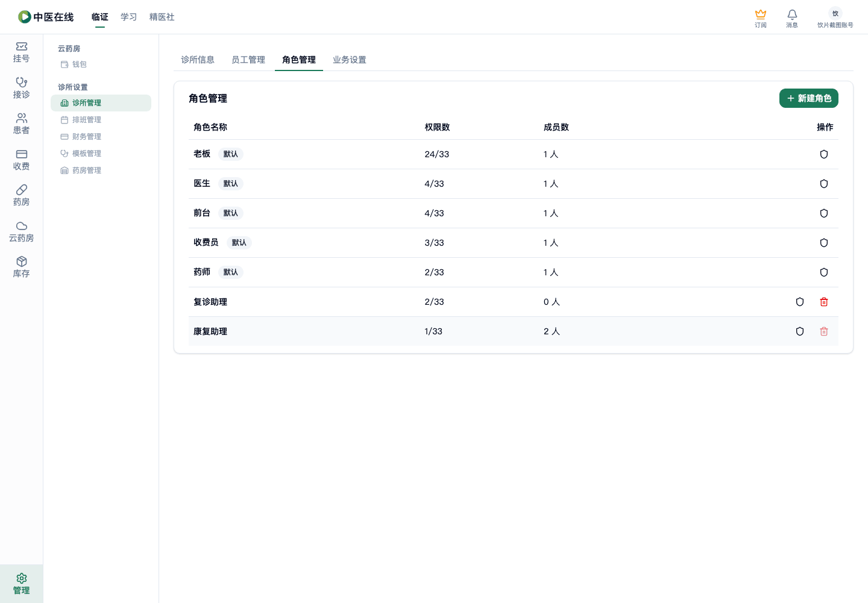Screen dimensions: 868x603
Task: Open the 药房 pharmacy sidebar icon
Action: click(x=21, y=196)
